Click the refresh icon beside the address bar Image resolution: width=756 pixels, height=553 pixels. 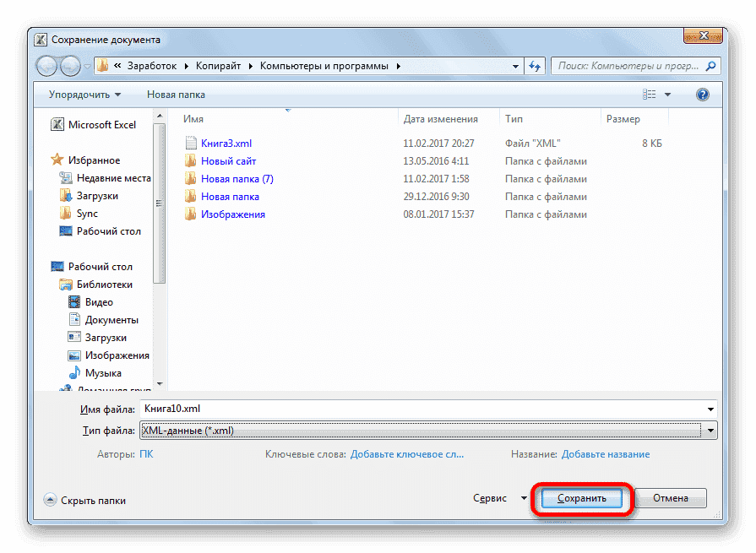click(x=536, y=65)
